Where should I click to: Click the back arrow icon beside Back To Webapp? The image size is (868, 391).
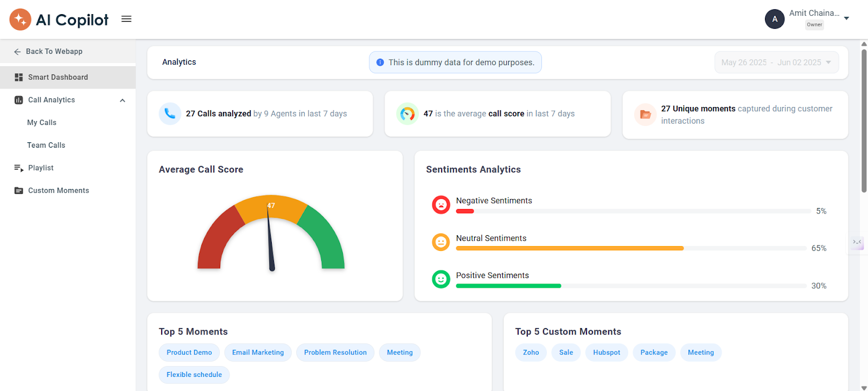click(17, 52)
